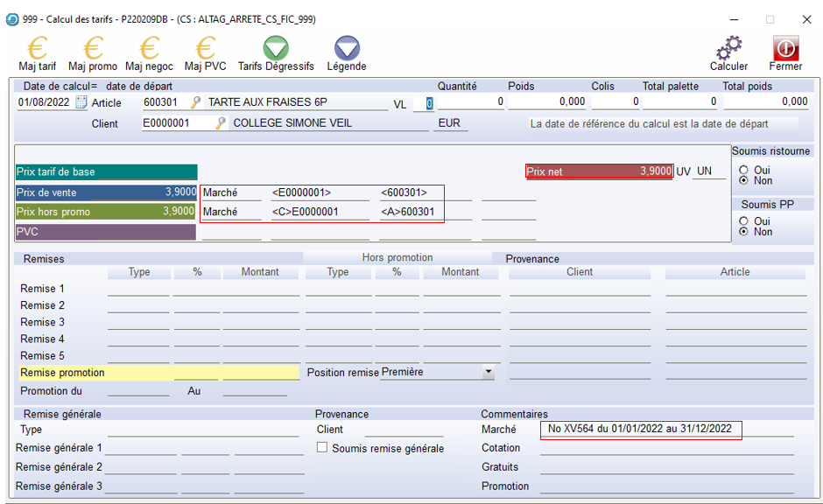Expand the Position remise dropdown
This screenshot has width=823, height=504.
click(488, 373)
